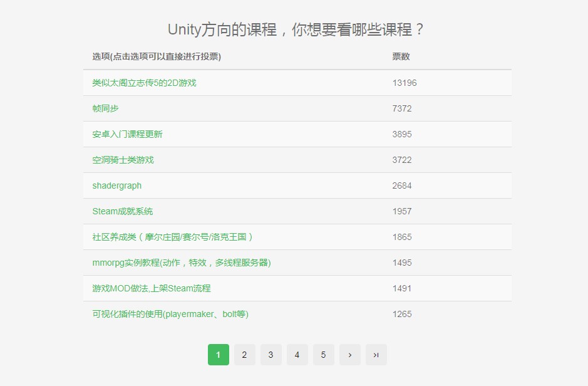Click the current page 1 button

pos(218,354)
